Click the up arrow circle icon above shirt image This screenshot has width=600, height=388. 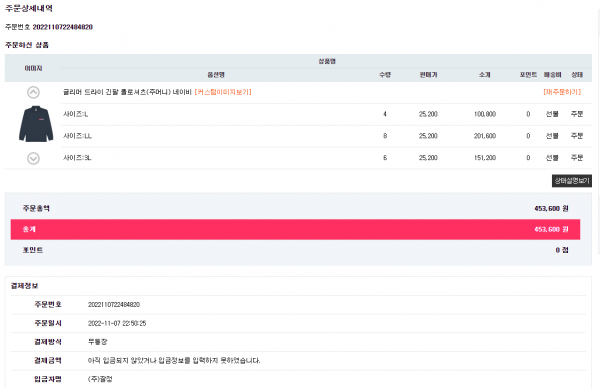coord(33,92)
